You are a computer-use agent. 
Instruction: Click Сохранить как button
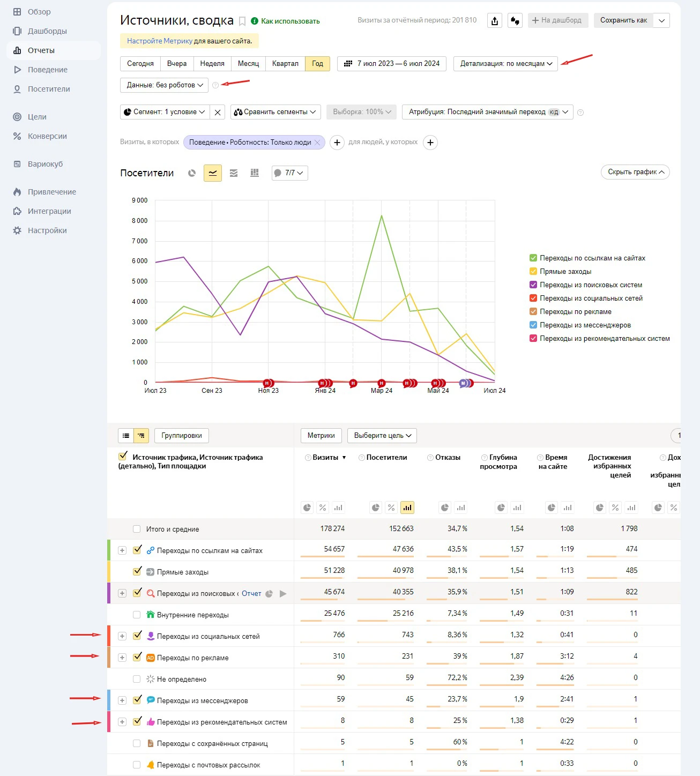[x=623, y=20]
